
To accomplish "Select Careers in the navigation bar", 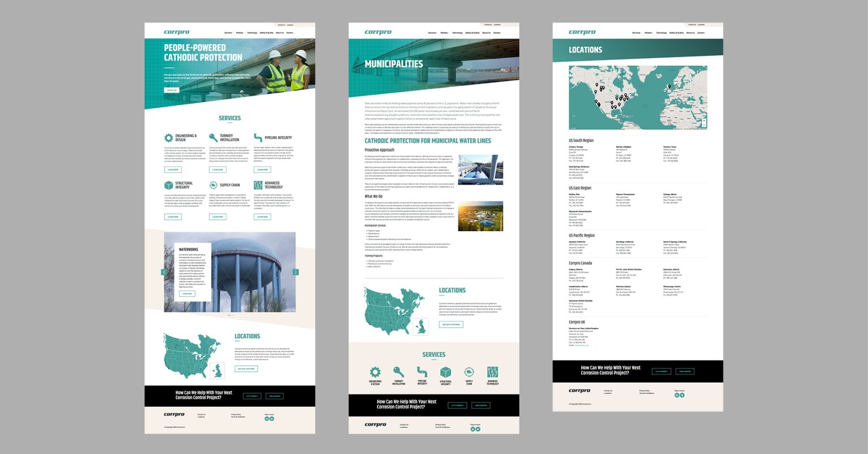I will 290,33.
